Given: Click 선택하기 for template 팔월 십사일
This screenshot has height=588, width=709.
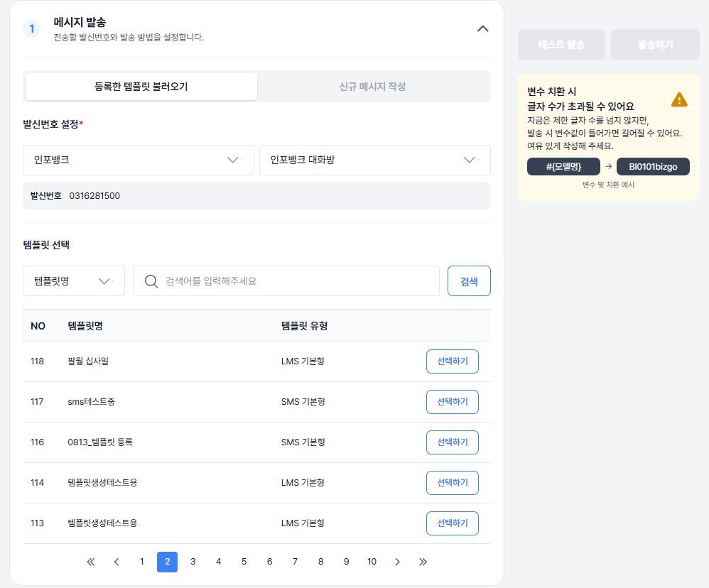Looking at the screenshot, I should (453, 361).
